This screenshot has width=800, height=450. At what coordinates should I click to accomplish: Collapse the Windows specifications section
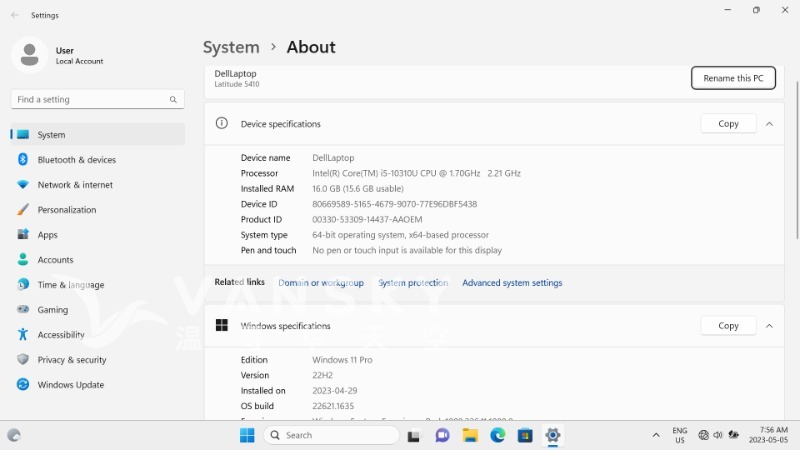pyautogui.click(x=769, y=326)
